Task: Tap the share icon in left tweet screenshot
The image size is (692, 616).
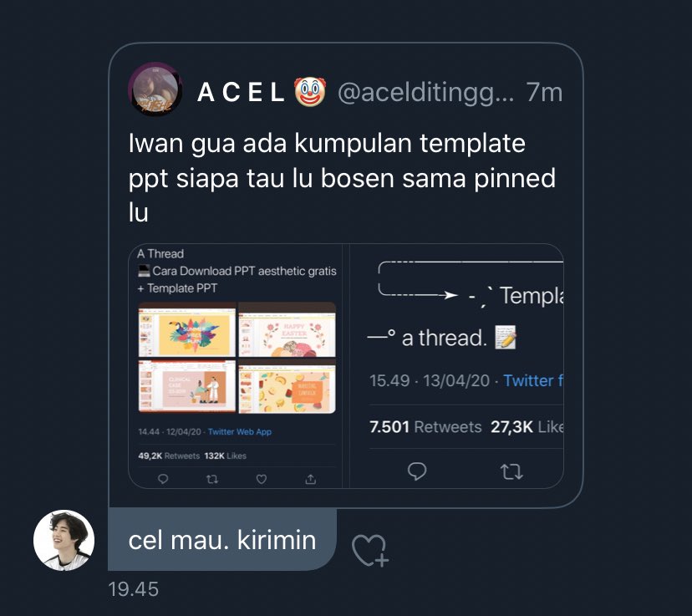Action: [311, 479]
